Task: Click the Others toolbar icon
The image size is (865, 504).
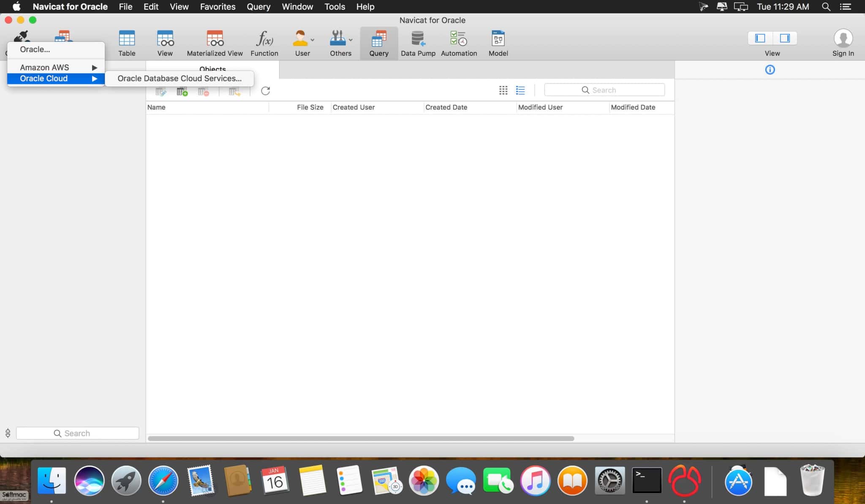Action: coord(338,43)
